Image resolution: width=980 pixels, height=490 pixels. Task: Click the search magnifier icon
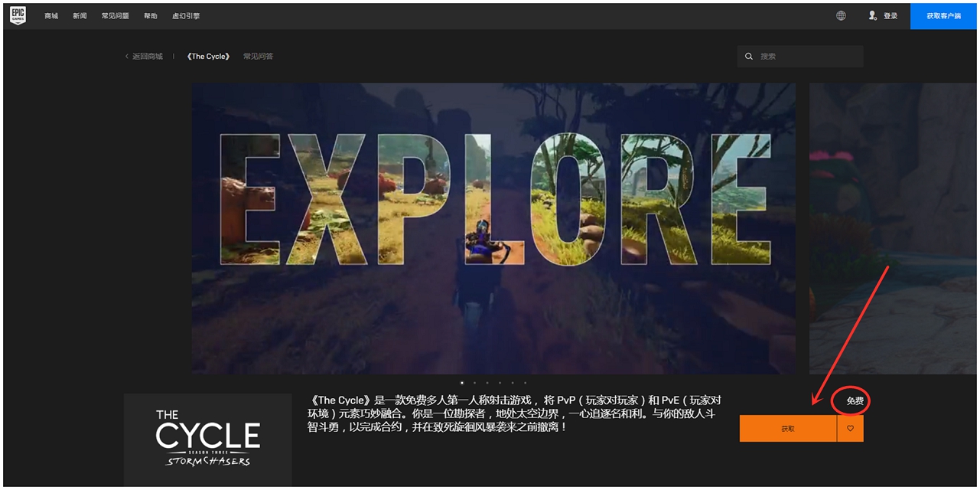coord(748,56)
